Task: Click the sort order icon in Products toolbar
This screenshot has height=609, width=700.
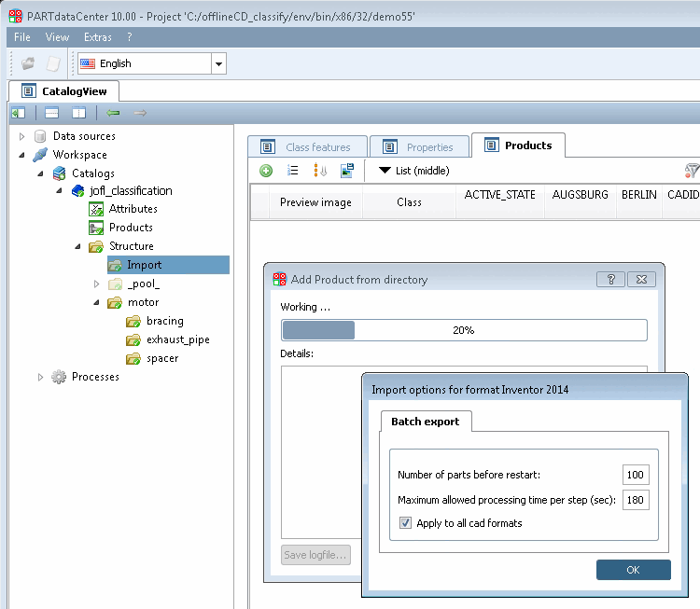Action: (320, 171)
